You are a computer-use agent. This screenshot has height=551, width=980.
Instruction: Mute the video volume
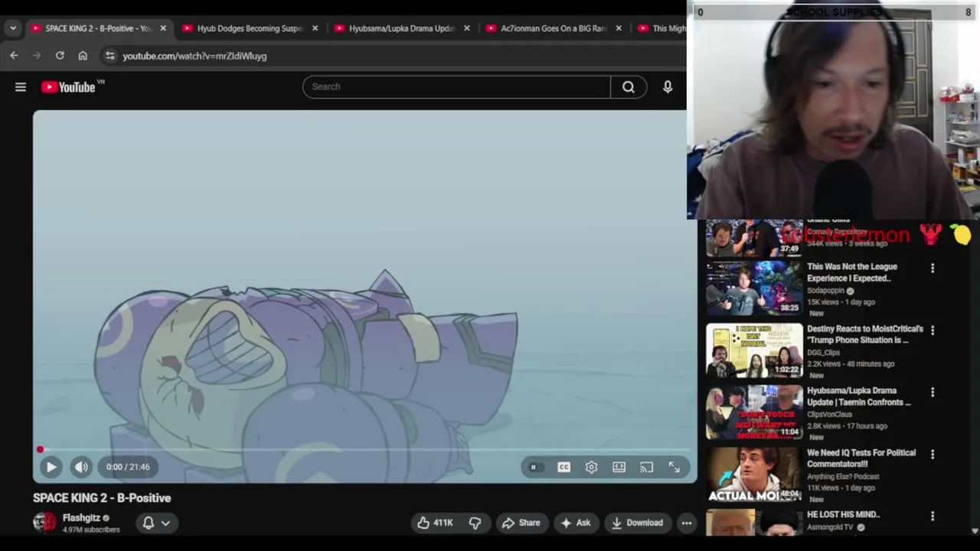click(81, 467)
